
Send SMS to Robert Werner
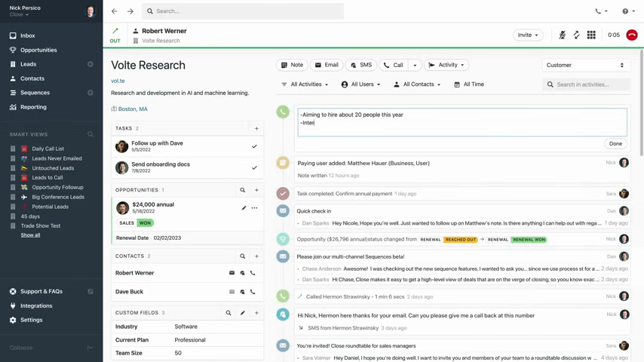click(242, 273)
